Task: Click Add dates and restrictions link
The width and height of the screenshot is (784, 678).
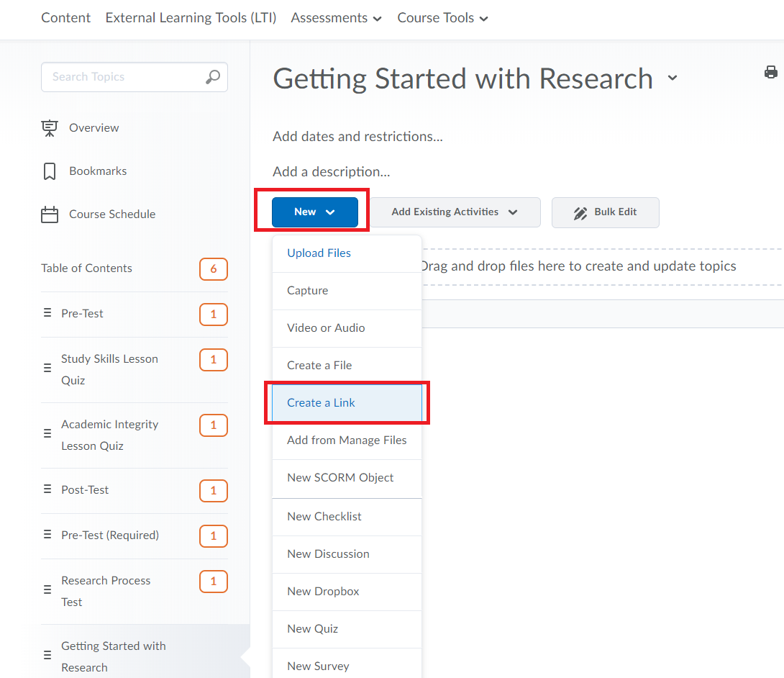Action: 357,137
